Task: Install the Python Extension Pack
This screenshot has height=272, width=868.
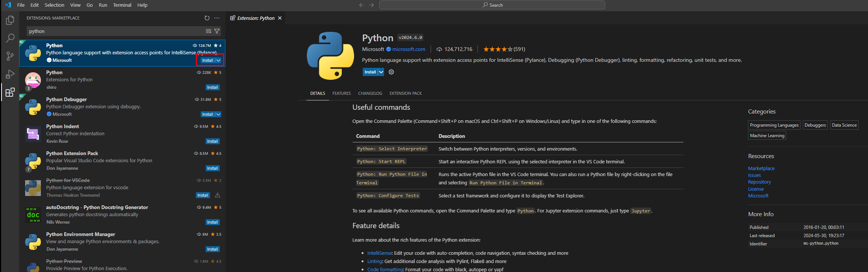Action: pyautogui.click(x=213, y=168)
